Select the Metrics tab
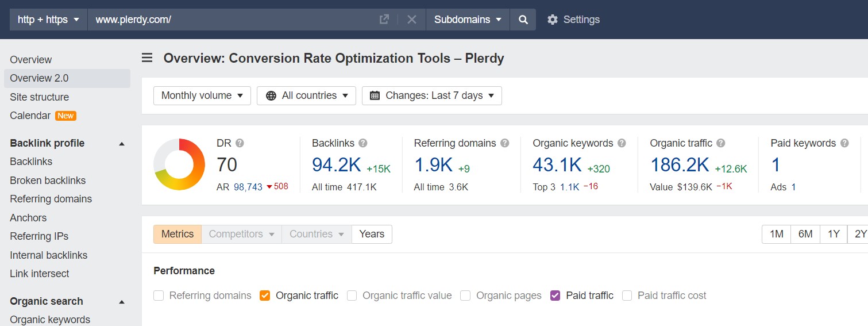Image resolution: width=868 pixels, height=326 pixels. 178,234
